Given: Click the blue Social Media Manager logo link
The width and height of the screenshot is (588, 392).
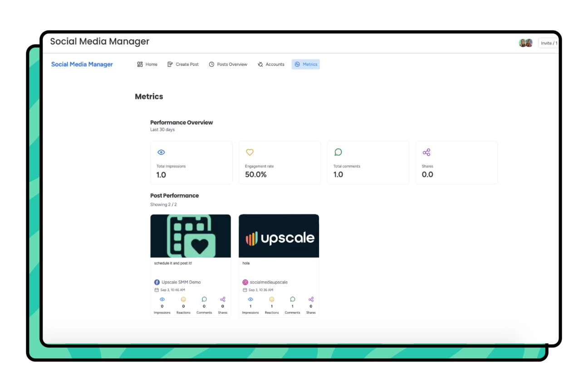Looking at the screenshot, I should coord(82,64).
